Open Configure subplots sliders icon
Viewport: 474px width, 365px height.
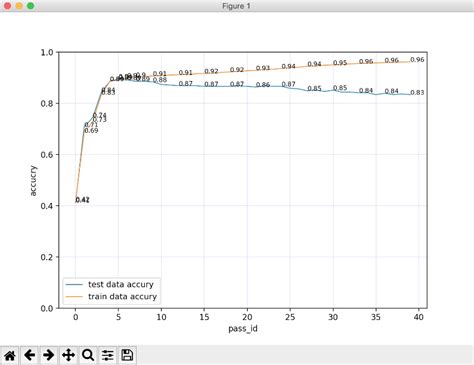pos(108,355)
